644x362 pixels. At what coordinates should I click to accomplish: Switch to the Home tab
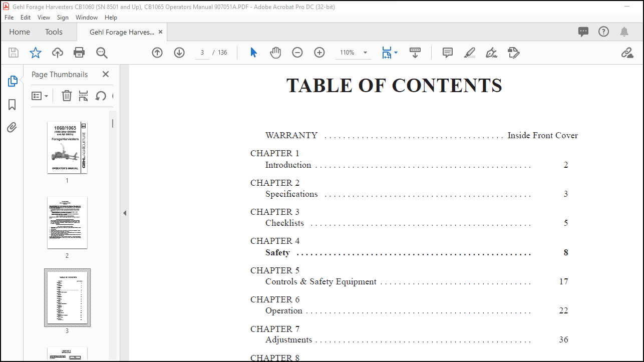(20, 32)
